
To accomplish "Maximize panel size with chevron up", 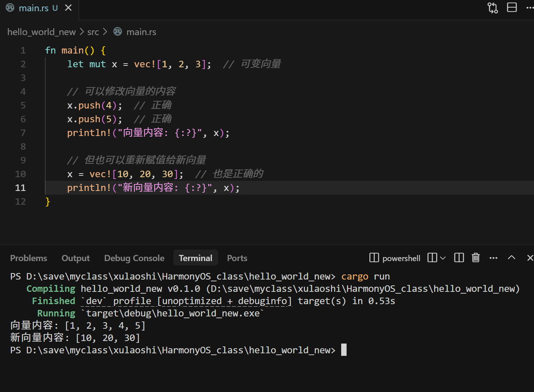I will pos(512,257).
